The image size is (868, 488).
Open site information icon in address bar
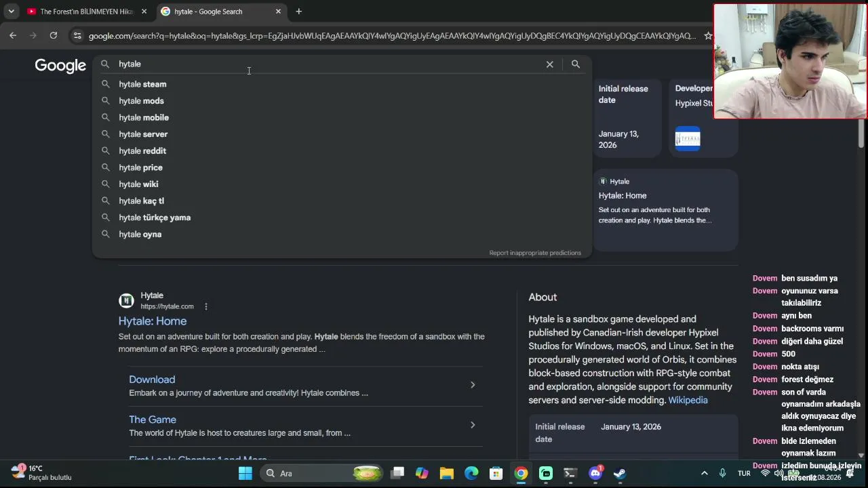pos(77,36)
